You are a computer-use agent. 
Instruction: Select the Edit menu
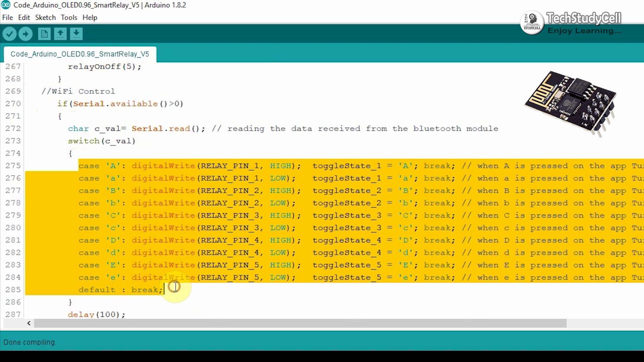(23, 17)
